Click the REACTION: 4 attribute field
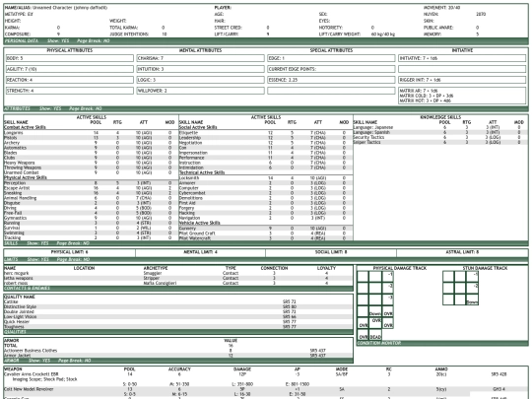Screen dimensions: 532x399 tap(70, 80)
